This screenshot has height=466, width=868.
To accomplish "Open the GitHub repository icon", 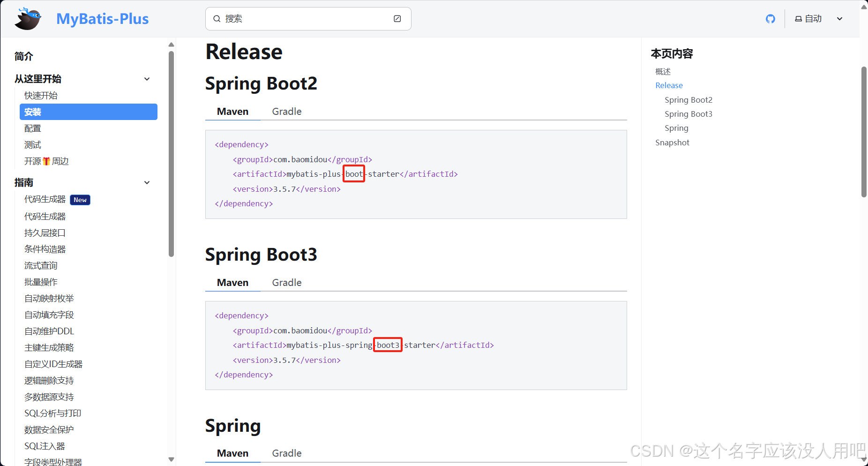I will click(x=770, y=18).
